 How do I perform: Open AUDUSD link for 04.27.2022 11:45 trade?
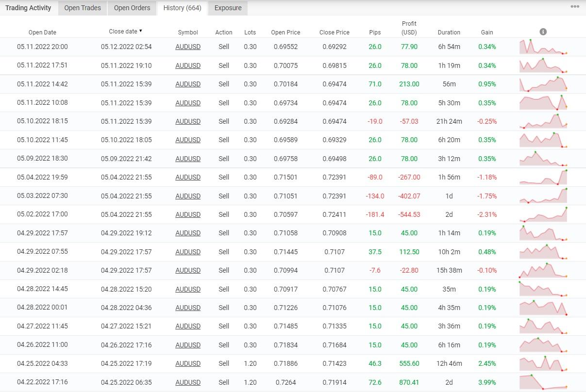click(x=188, y=326)
